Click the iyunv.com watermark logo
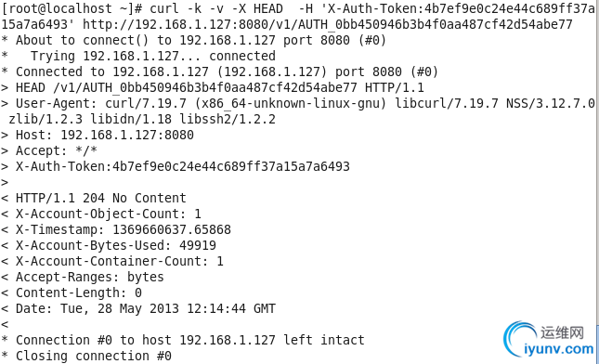 pos(550,339)
